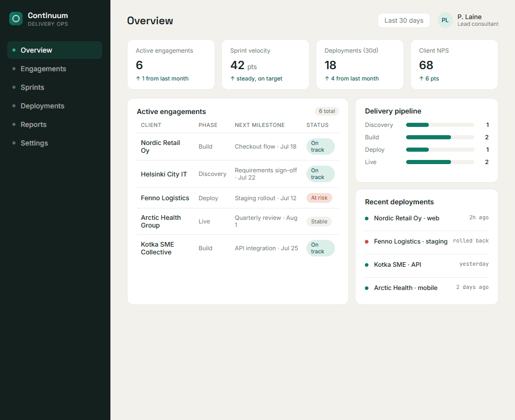Select the Fenno Logistics client
Image resolution: width=515 pixels, height=420 pixels.
[x=165, y=198]
